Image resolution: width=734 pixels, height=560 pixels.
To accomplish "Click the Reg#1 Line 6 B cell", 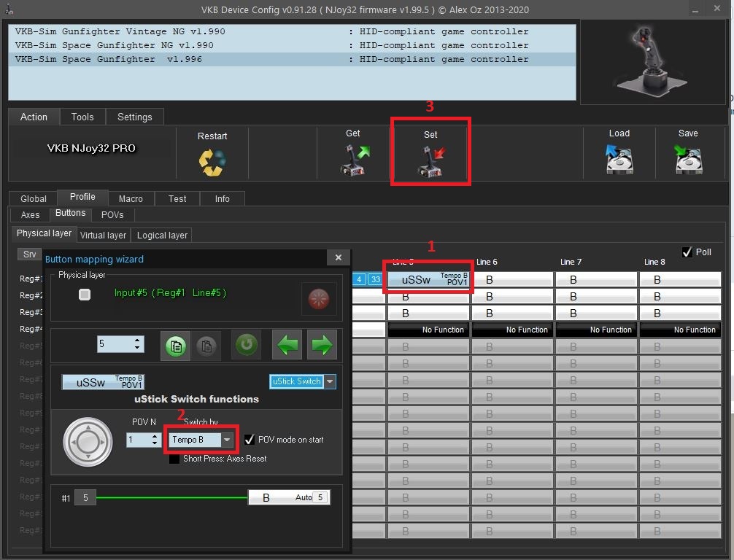I will pyautogui.click(x=513, y=280).
